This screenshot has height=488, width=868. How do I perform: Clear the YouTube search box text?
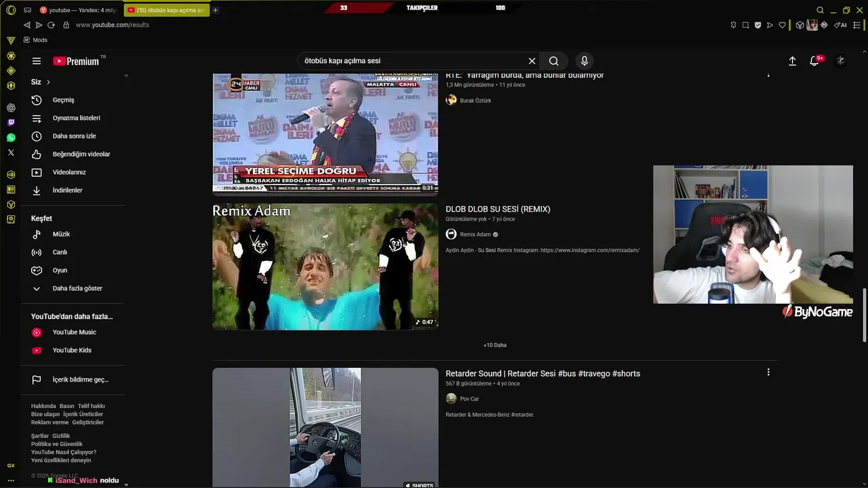tap(532, 61)
